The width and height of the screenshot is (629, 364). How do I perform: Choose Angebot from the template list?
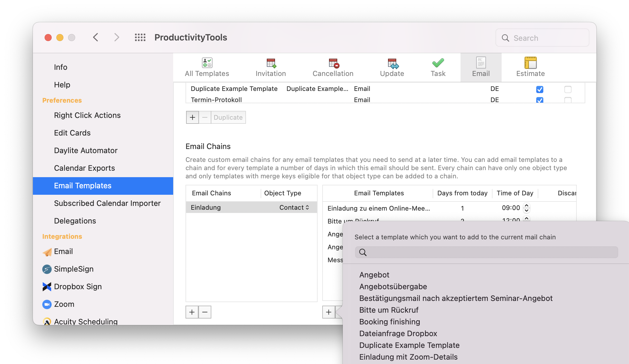[374, 275]
